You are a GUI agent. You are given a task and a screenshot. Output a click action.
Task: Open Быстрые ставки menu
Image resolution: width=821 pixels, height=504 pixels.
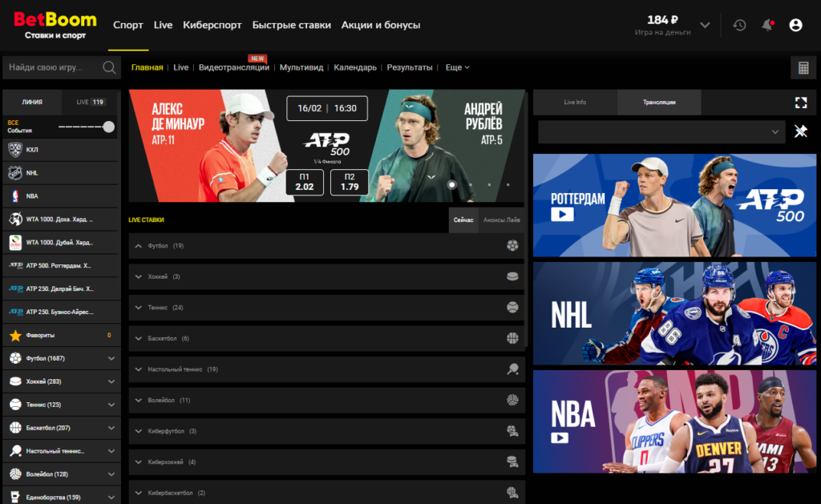tap(291, 25)
